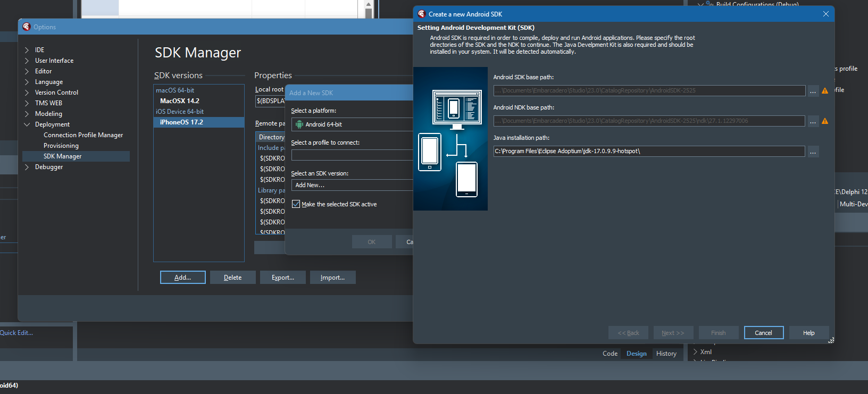The width and height of the screenshot is (868, 394).
Task: Expand the Language options node
Action: tap(27, 82)
